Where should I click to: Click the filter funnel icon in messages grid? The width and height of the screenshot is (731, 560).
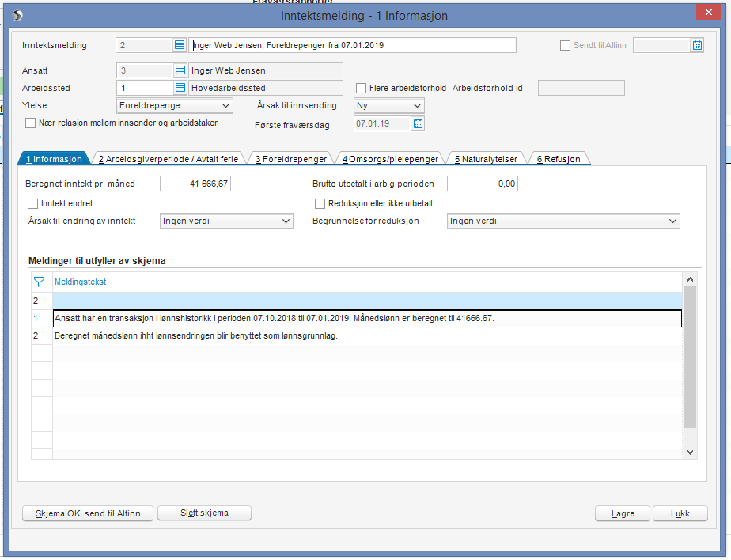click(40, 282)
